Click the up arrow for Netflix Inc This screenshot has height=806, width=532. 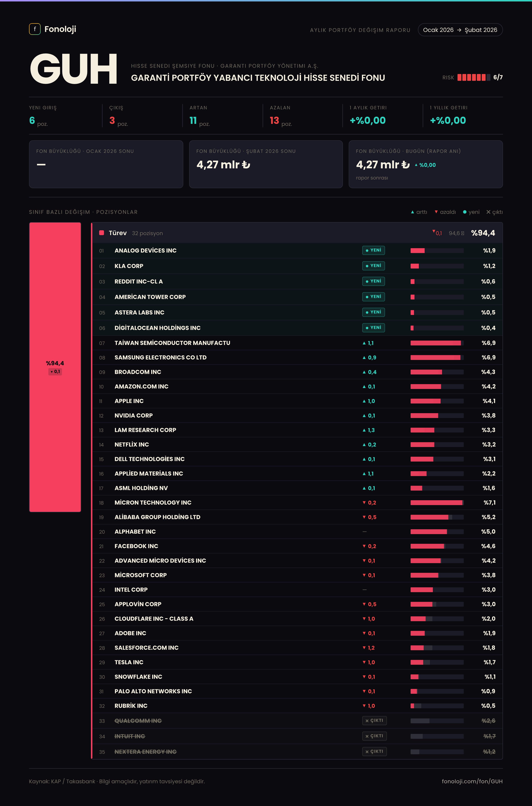click(x=364, y=445)
